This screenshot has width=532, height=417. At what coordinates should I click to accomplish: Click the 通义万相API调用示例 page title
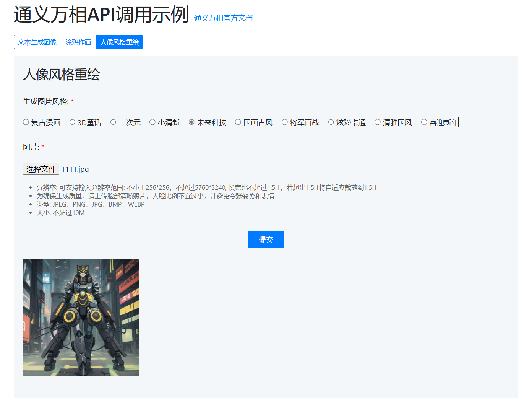(101, 15)
